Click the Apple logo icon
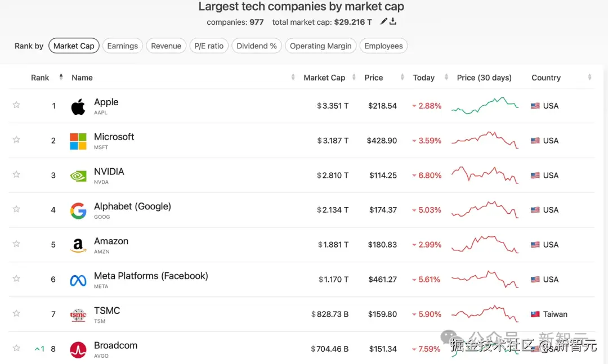This screenshot has width=608, height=364. coord(78,106)
